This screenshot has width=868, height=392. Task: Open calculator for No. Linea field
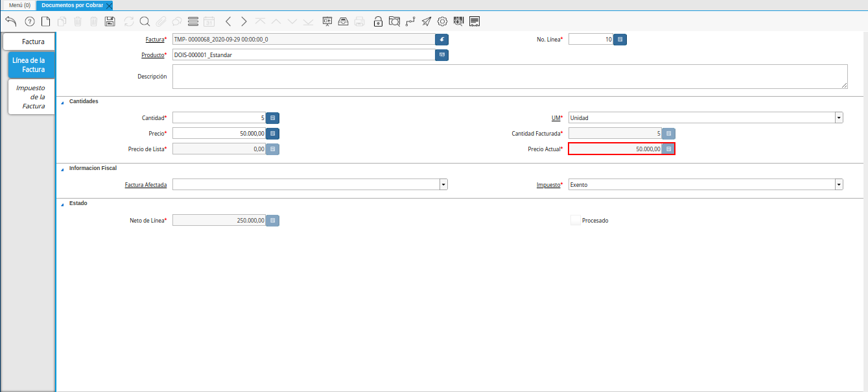coord(620,40)
